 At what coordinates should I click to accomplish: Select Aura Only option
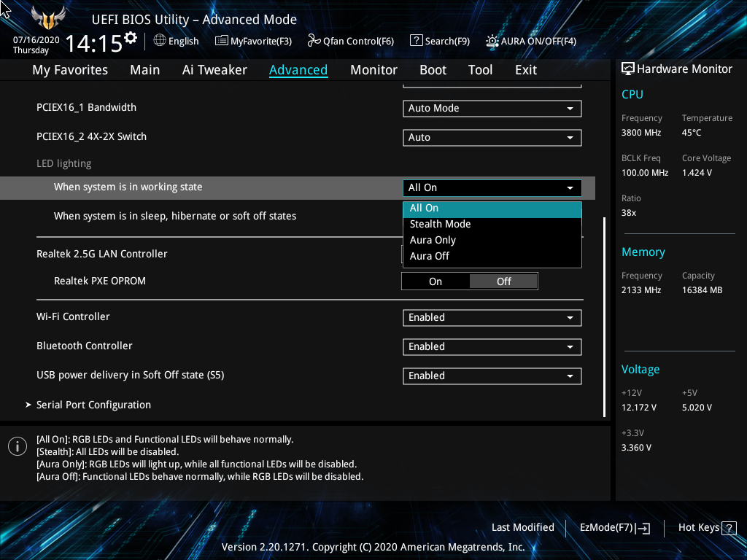click(492, 241)
